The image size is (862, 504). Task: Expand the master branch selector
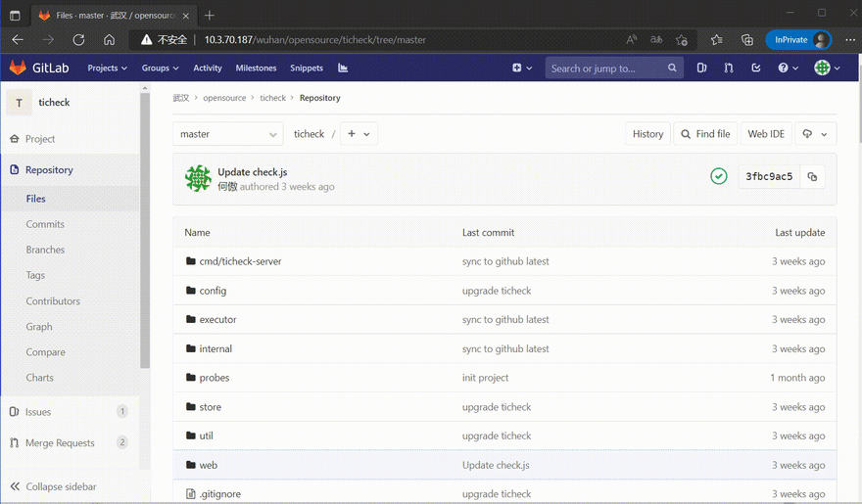228,134
